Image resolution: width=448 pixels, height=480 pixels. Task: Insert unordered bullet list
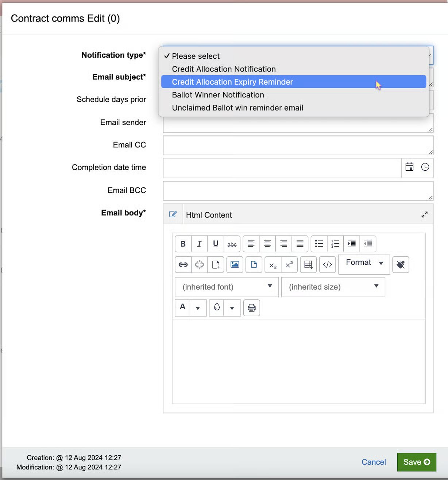pos(319,244)
